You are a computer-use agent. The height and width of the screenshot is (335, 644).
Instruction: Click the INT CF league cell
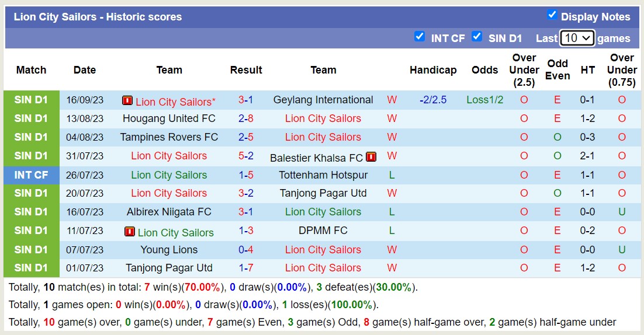pos(32,175)
